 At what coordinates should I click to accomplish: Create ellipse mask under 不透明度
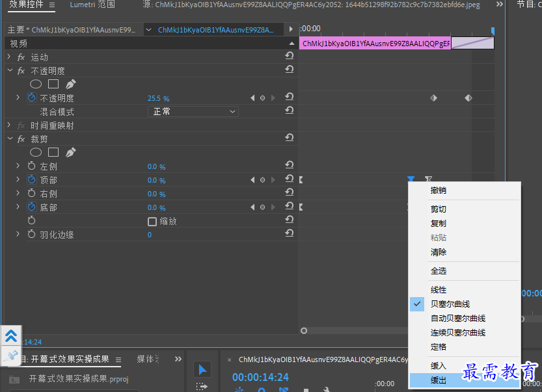(x=36, y=84)
